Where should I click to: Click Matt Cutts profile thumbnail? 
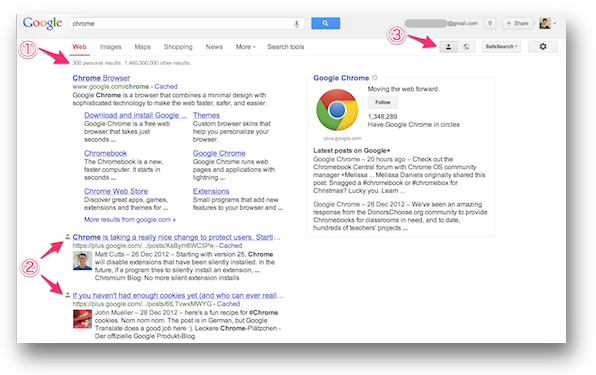82,261
